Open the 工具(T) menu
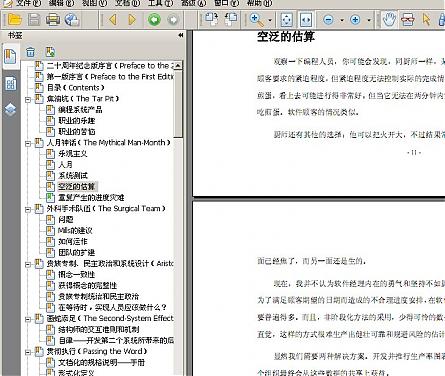Screen dimensions: 445x376 pos(160,3)
